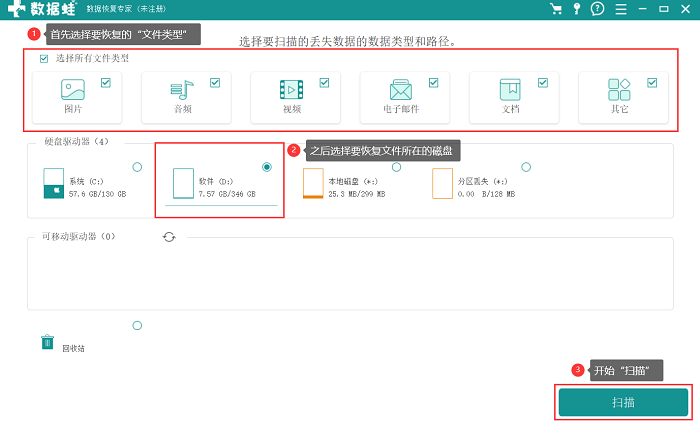
Task: Open the shopping cart icon
Action: pyautogui.click(x=556, y=9)
